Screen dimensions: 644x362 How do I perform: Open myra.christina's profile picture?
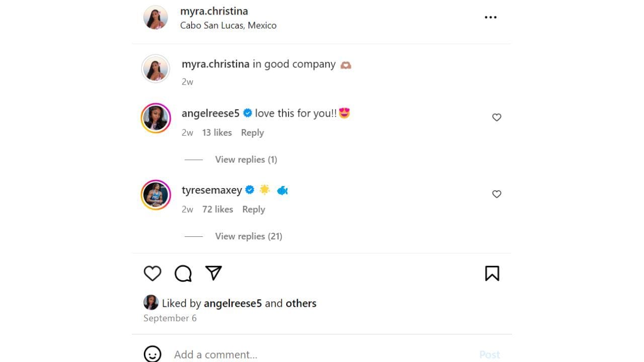pyautogui.click(x=155, y=18)
